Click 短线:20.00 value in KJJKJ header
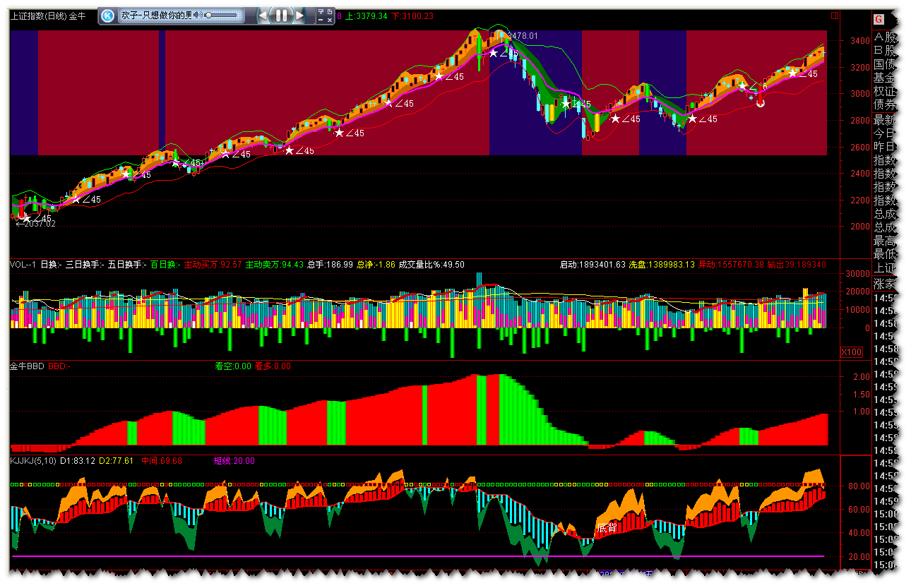 click(x=234, y=461)
